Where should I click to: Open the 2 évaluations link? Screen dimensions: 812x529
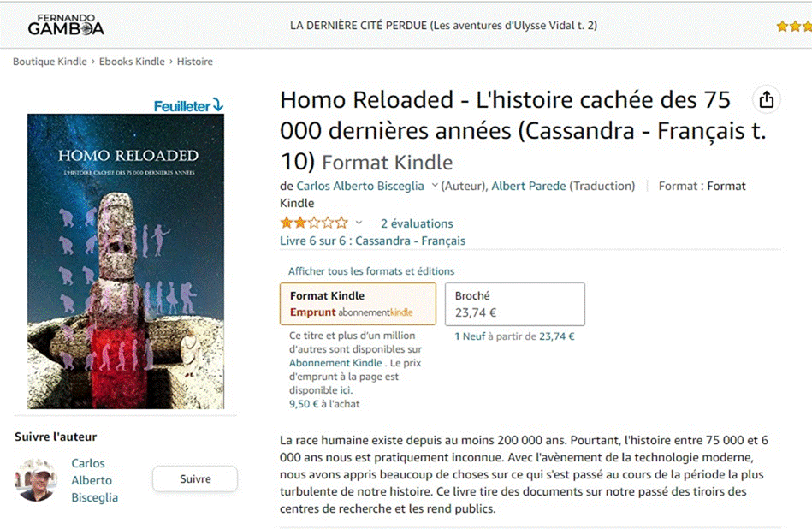point(417,223)
